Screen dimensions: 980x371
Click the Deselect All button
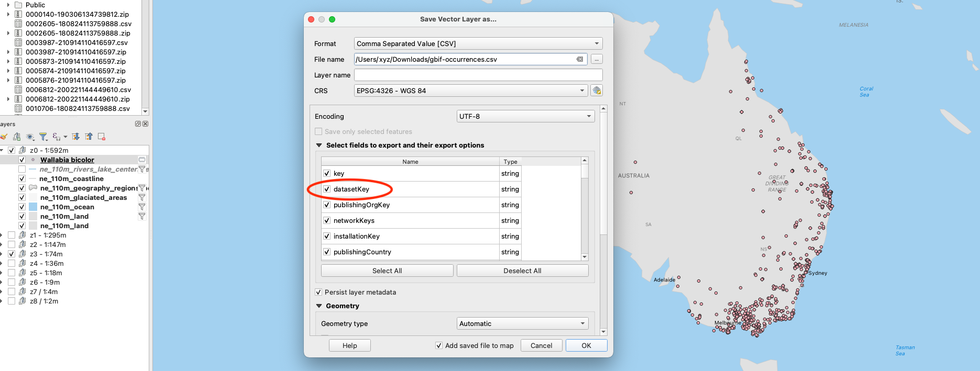(x=522, y=271)
